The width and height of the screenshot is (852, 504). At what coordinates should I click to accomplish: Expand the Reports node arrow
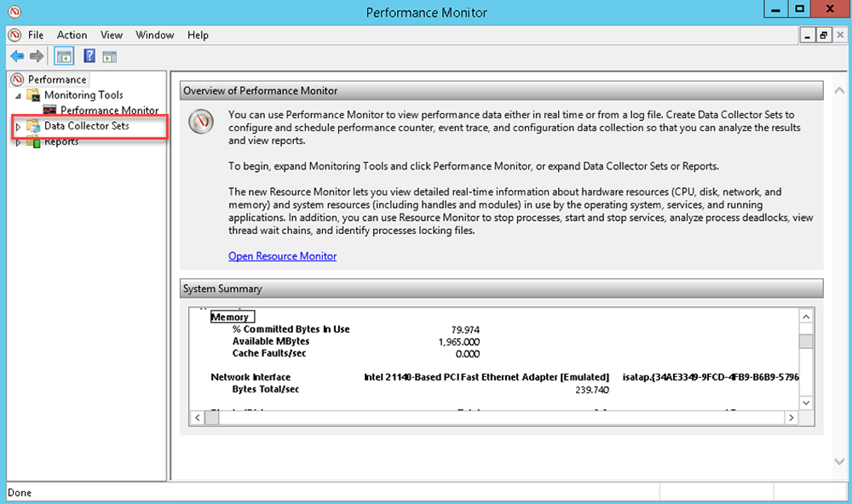coord(18,142)
